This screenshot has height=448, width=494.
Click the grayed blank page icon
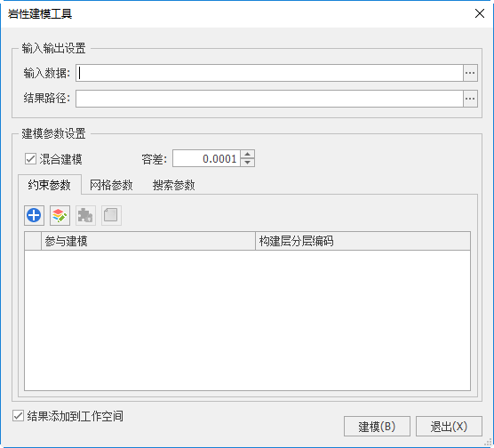coord(111,216)
